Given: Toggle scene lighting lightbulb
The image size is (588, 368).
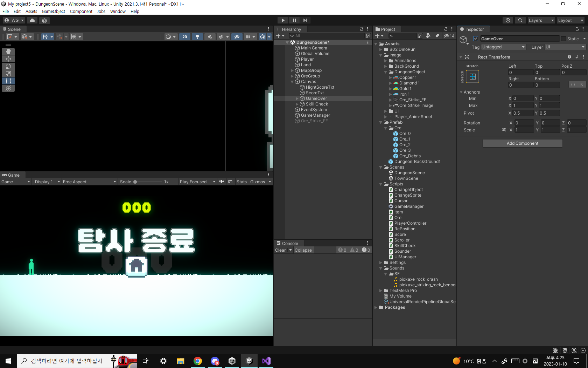Looking at the screenshot, I should pyautogui.click(x=197, y=37).
